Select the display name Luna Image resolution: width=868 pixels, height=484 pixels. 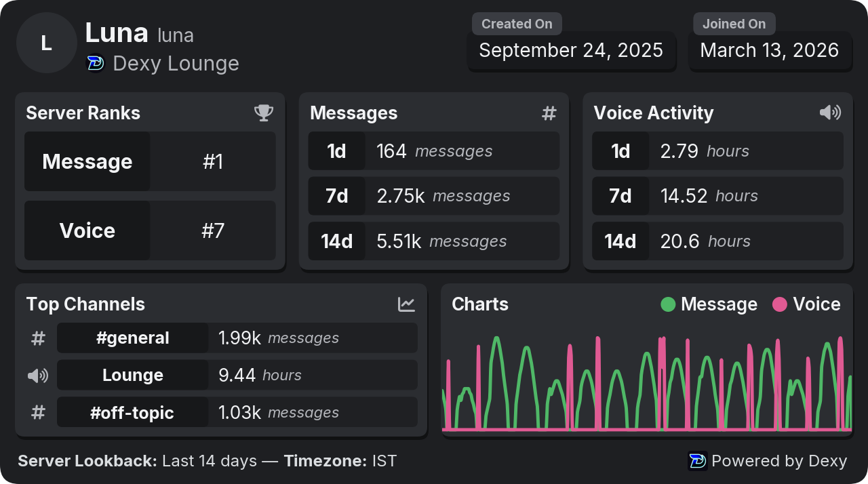coord(117,33)
